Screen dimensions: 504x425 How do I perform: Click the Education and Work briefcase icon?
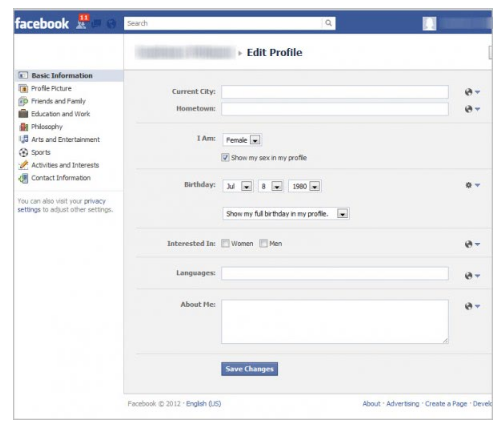click(23, 114)
